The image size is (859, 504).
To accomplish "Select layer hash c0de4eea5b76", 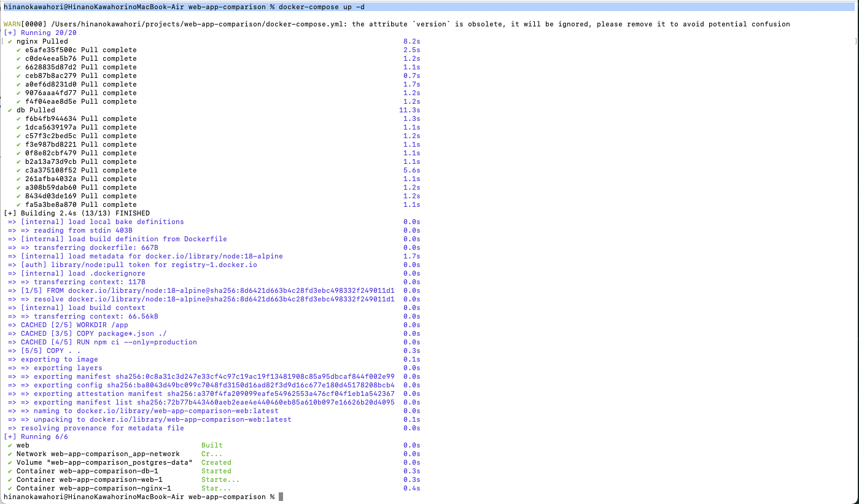I will (51, 58).
